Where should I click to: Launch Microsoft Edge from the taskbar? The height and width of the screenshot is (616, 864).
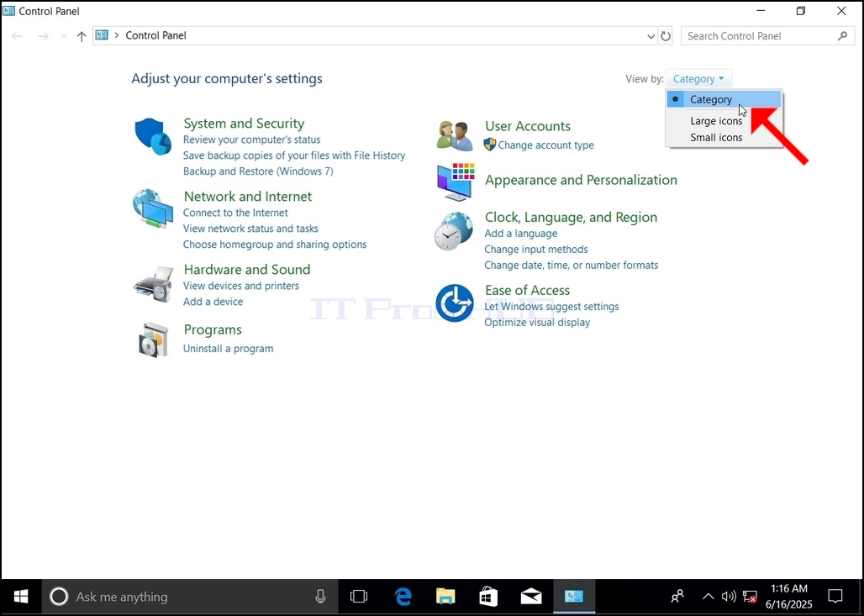(x=403, y=597)
